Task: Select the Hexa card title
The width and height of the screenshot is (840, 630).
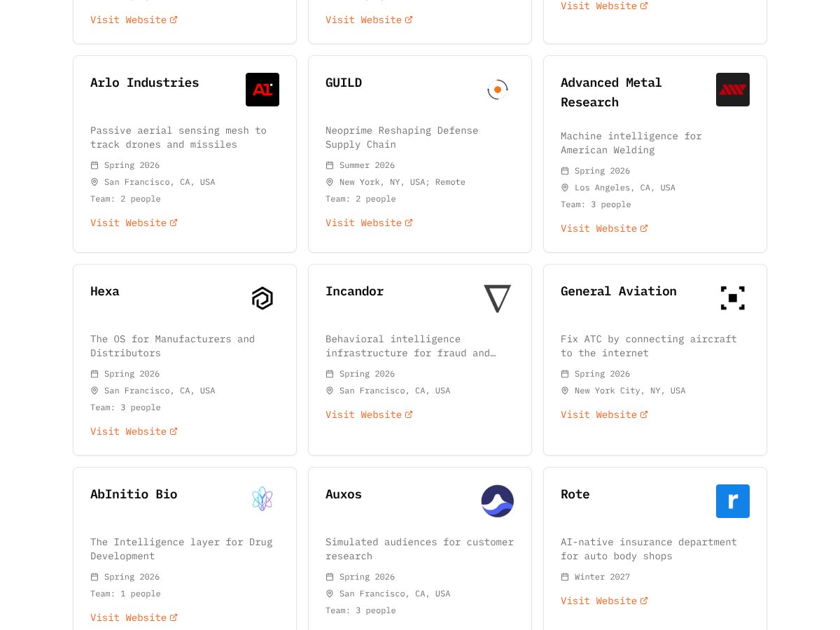Action: pos(105,291)
